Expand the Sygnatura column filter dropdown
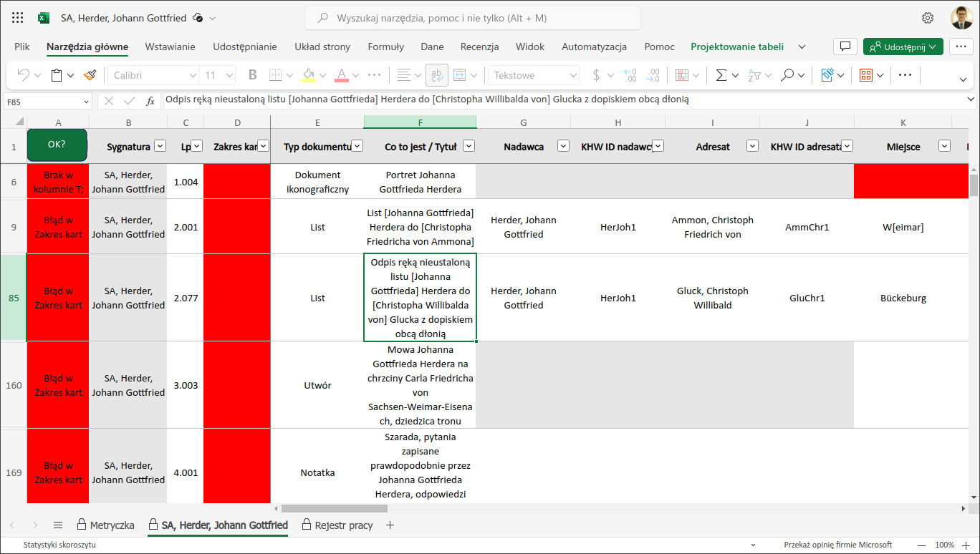This screenshot has width=980, height=554. coord(160,146)
